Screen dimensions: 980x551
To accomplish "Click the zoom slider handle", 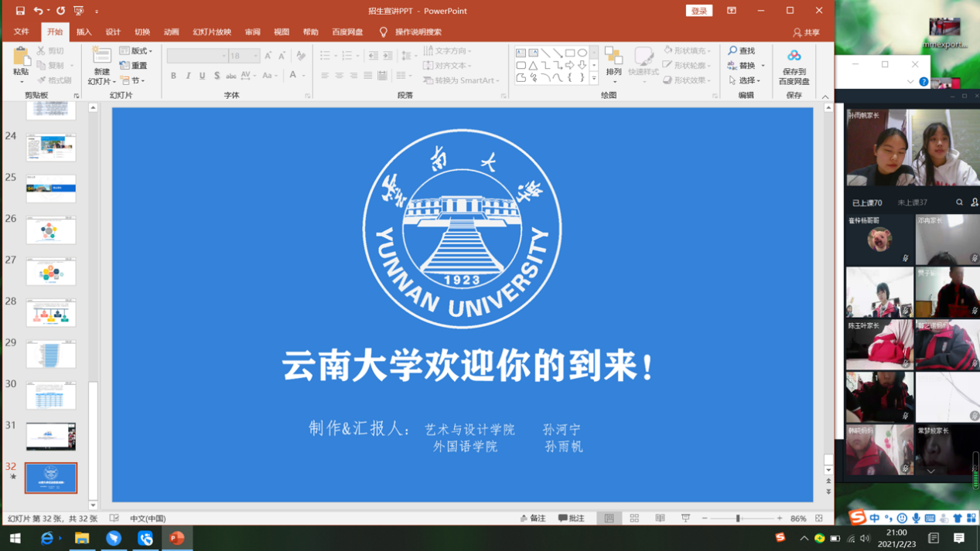I will pyautogui.click(x=738, y=519).
